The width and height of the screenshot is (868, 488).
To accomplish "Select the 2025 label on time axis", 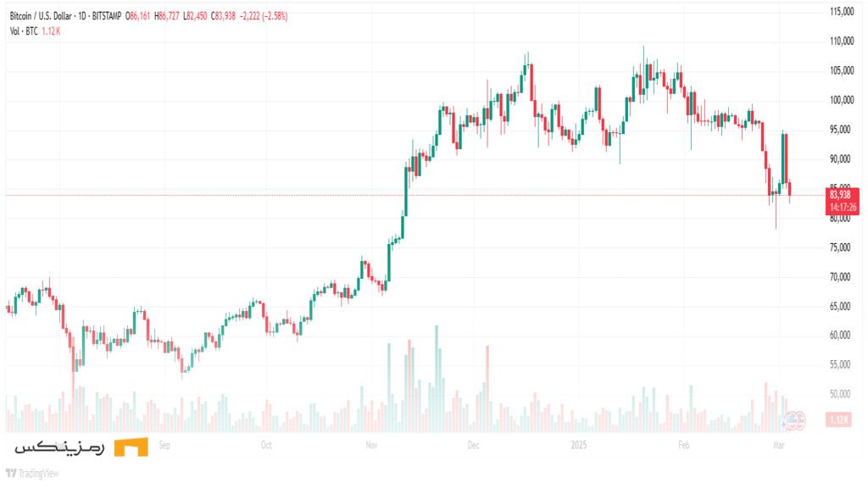I will (579, 445).
